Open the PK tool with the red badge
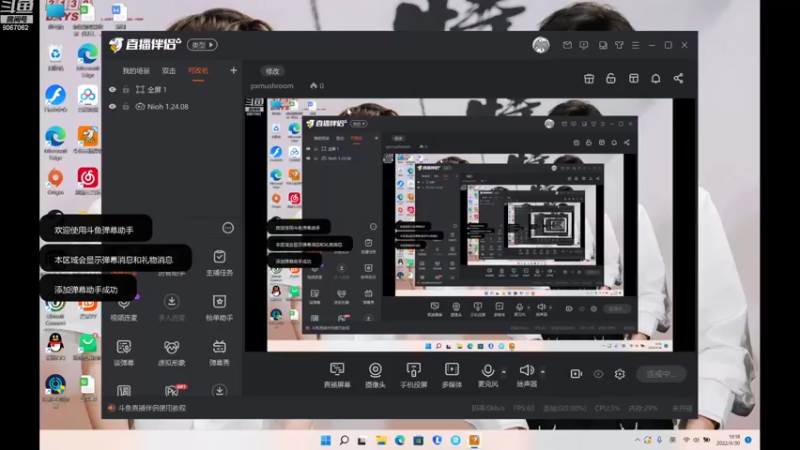 coord(172,391)
